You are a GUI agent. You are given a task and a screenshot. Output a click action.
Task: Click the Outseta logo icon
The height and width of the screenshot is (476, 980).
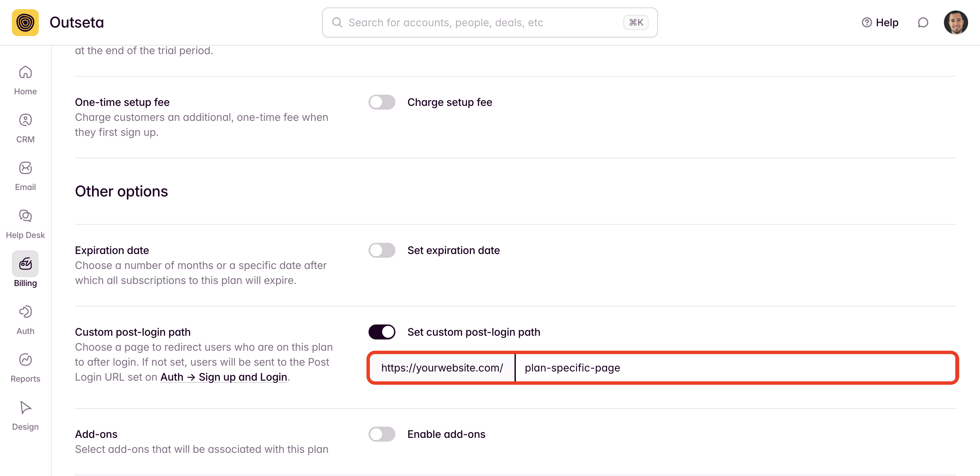point(25,22)
